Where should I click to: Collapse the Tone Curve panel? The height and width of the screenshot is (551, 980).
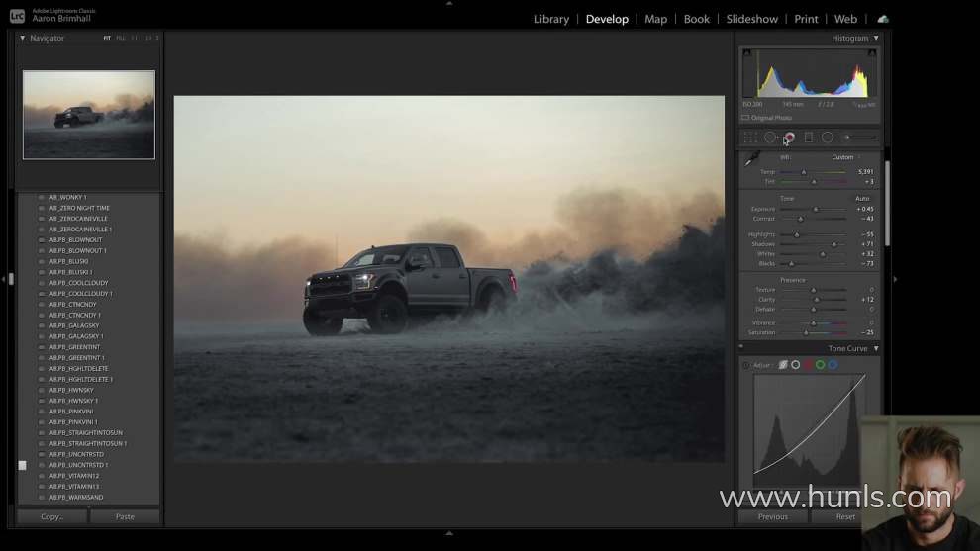(876, 348)
